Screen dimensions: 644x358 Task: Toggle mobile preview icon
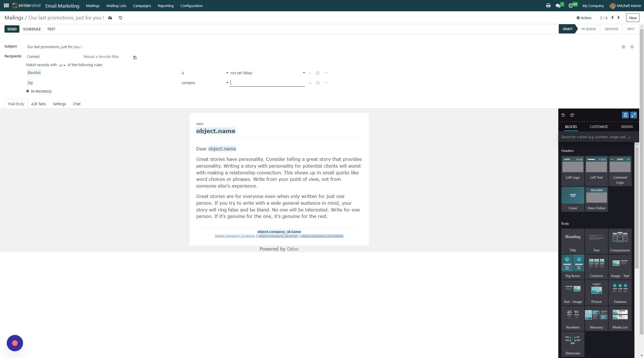625,115
